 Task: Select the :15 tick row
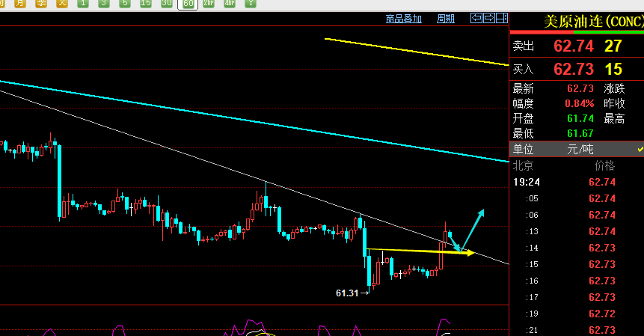pos(577,264)
